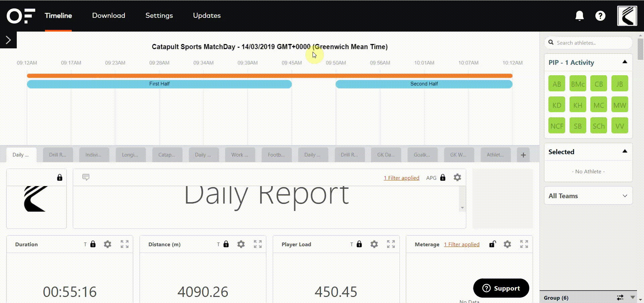Open the notifications bell

click(579, 15)
